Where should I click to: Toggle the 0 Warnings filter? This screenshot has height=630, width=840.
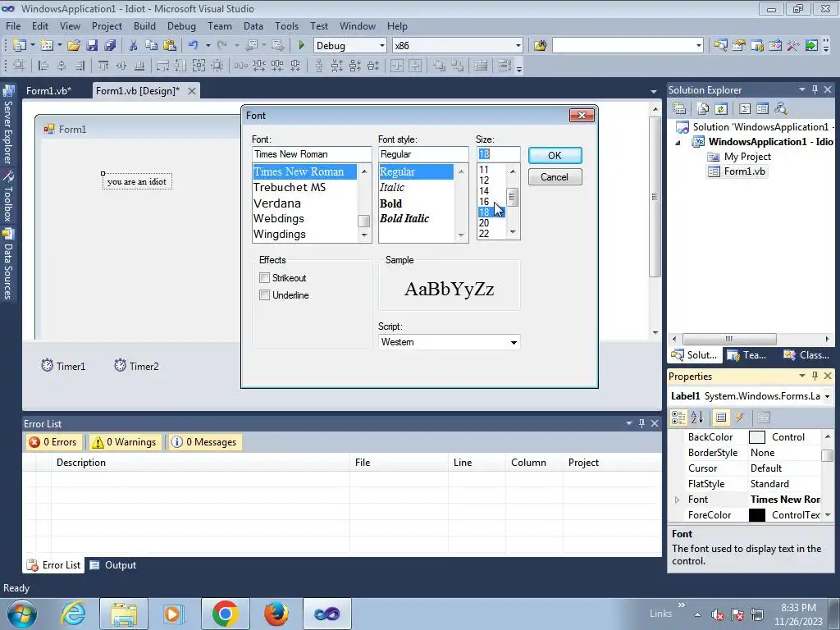click(125, 442)
